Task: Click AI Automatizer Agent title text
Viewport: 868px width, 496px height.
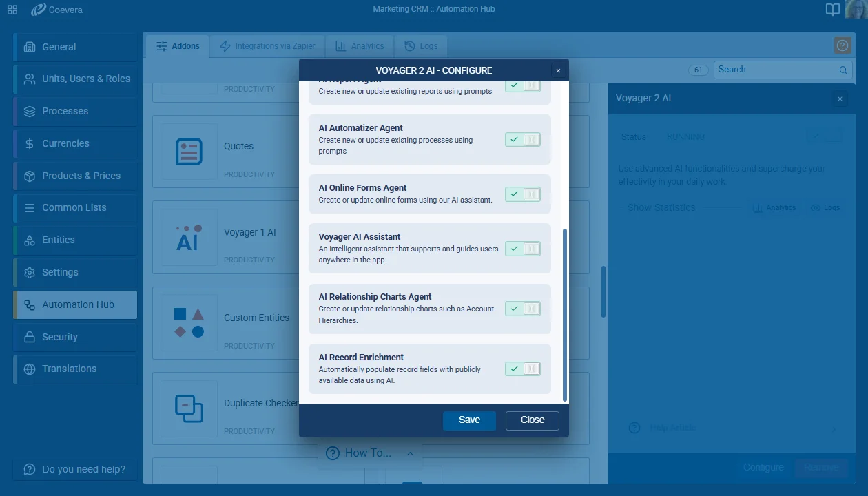Action: (360, 128)
